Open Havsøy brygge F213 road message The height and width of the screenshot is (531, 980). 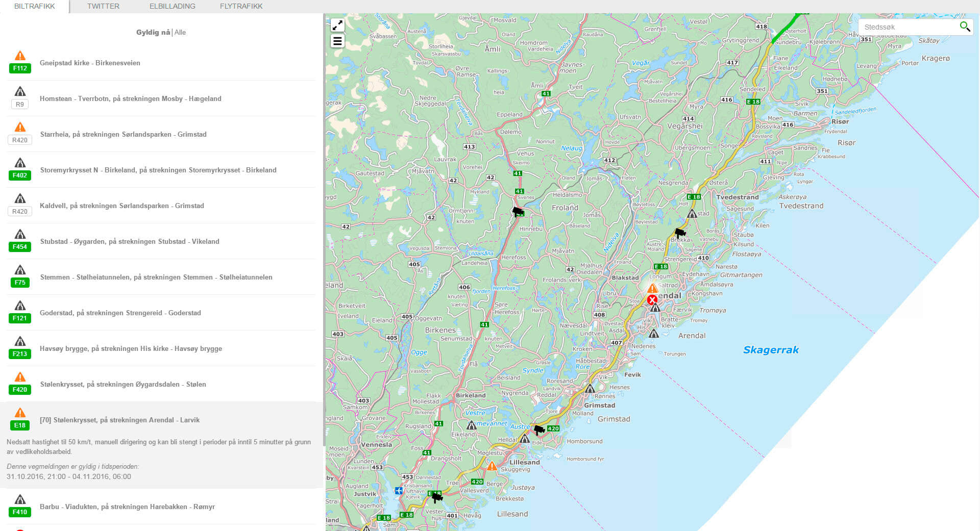pyautogui.click(x=131, y=348)
